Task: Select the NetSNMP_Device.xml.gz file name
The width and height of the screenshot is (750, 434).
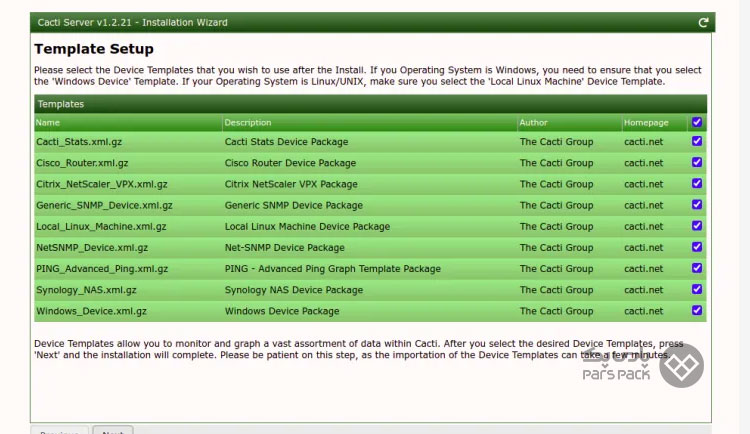Action: (x=92, y=247)
